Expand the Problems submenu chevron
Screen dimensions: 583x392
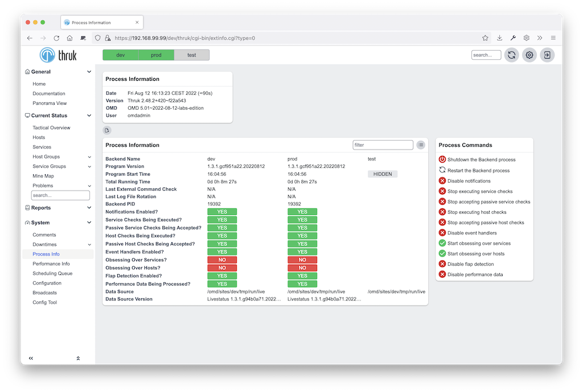(x=89, y=186)
